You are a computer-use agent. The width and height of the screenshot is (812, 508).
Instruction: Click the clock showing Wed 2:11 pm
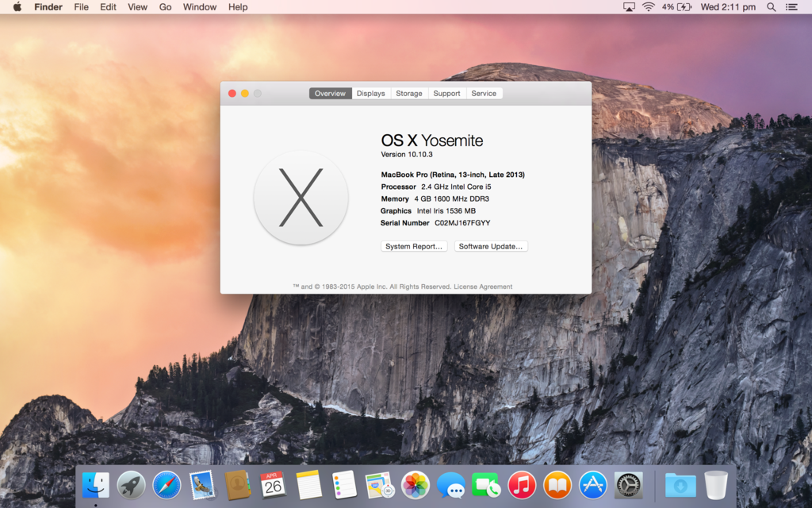coord(728,6)
